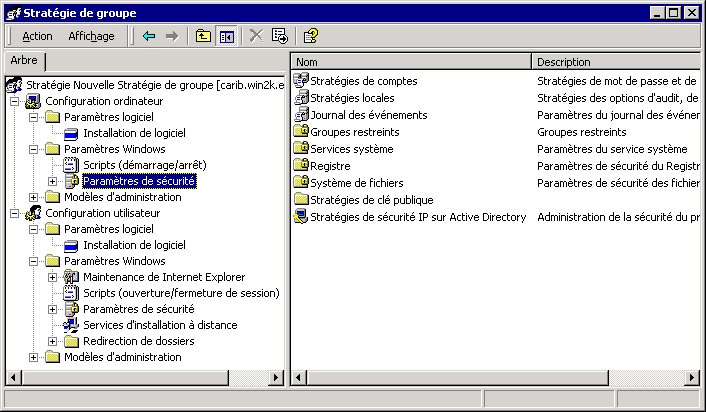Click list pane scroll left arrow

coord(299,377)
